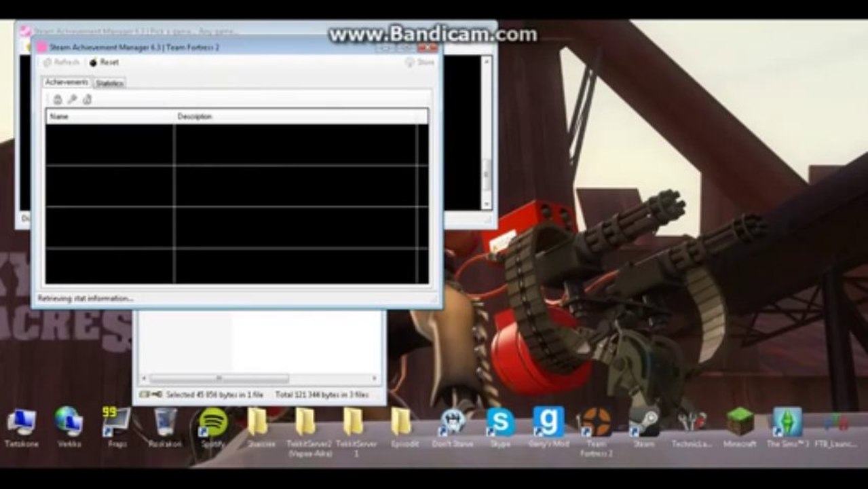The image size is (868, 489).
Task: Click the Episodit folder icon
Action: 403,428
